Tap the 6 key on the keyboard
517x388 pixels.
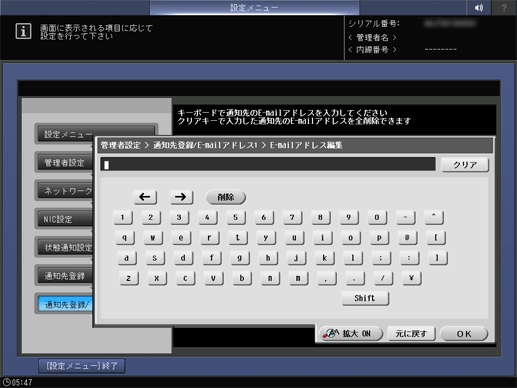(264, 217)
